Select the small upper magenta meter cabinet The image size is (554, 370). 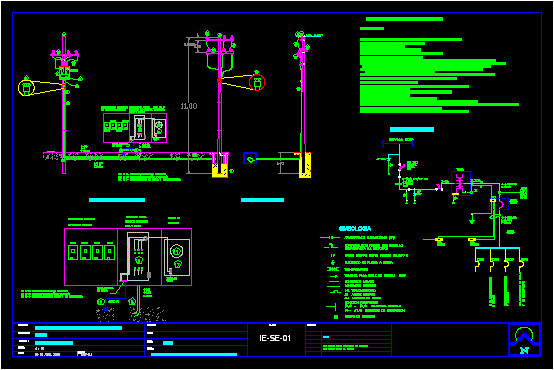coord(135,128)
